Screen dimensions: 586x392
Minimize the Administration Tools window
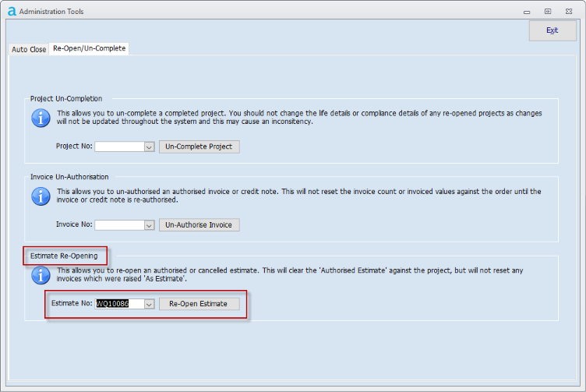526,11
